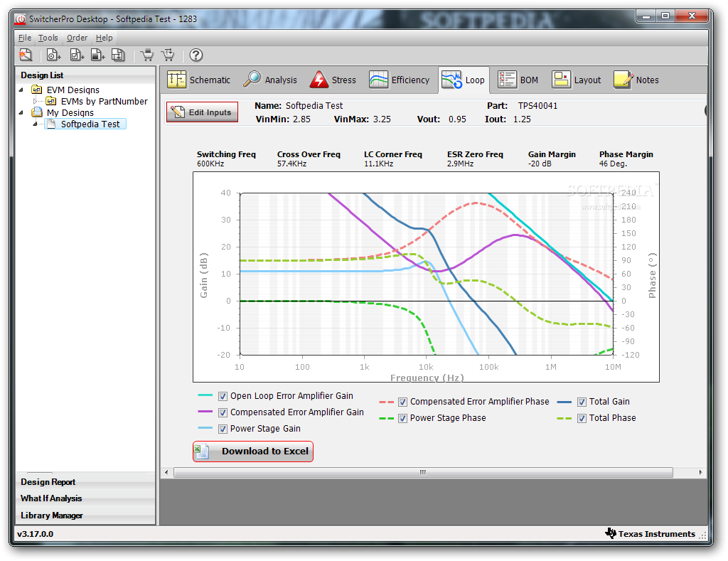Uncheck the Power Stage Gain checkbox
The image size is (728, 561).
pyautogui.click(x=223, y=429)
